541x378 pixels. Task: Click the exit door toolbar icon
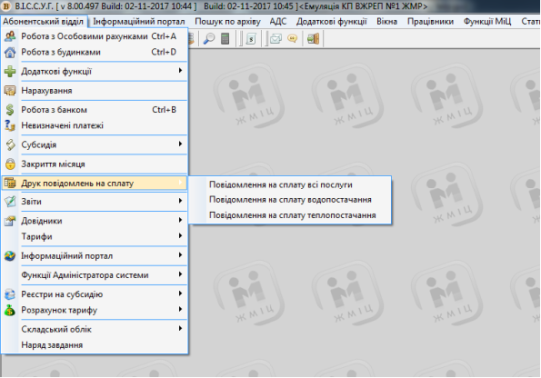(x=313, y=39)
